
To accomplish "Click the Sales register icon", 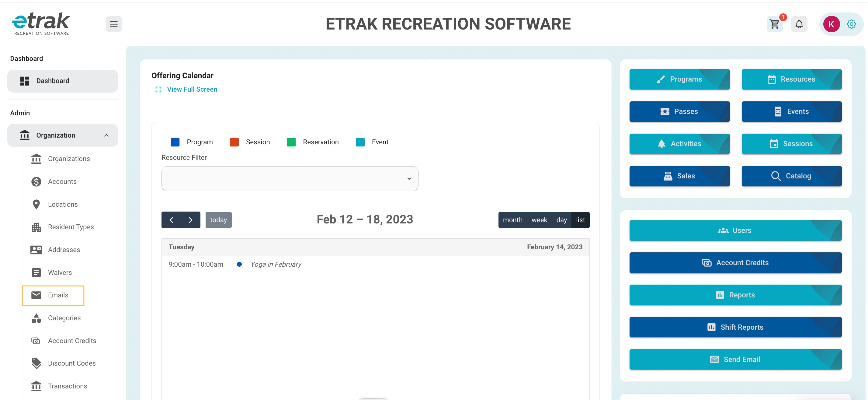I will [668, 176].
